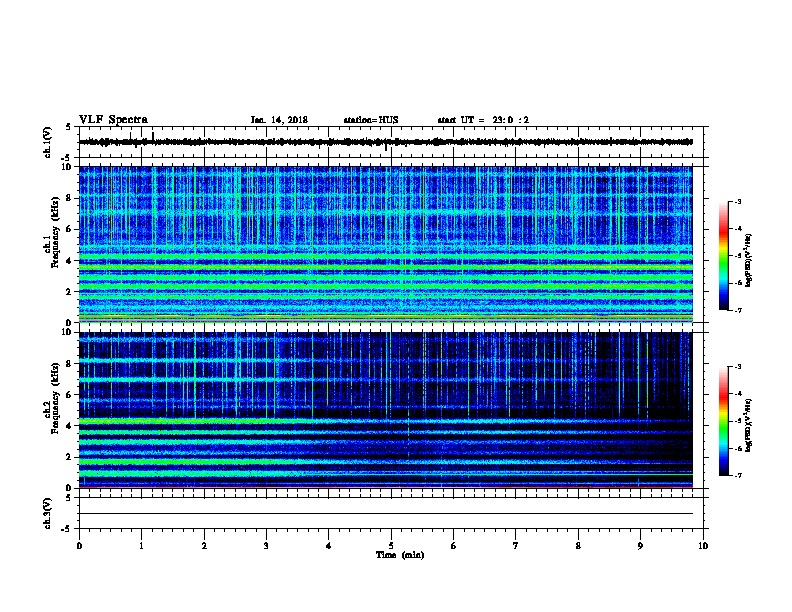The height and width of the screenshot is (612, 792).
Task: Click the time axis tick label "5"
Action: [x=391, y=546]
